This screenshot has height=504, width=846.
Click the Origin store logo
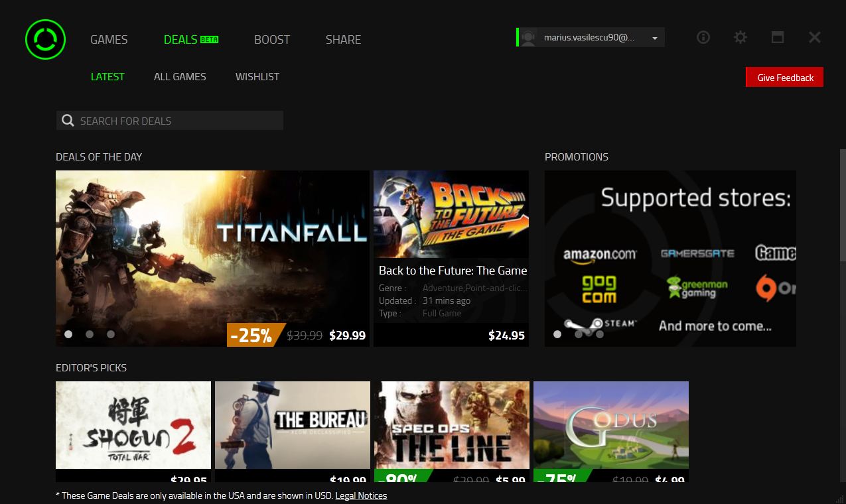pyautogui.click(x=776, y=288)
